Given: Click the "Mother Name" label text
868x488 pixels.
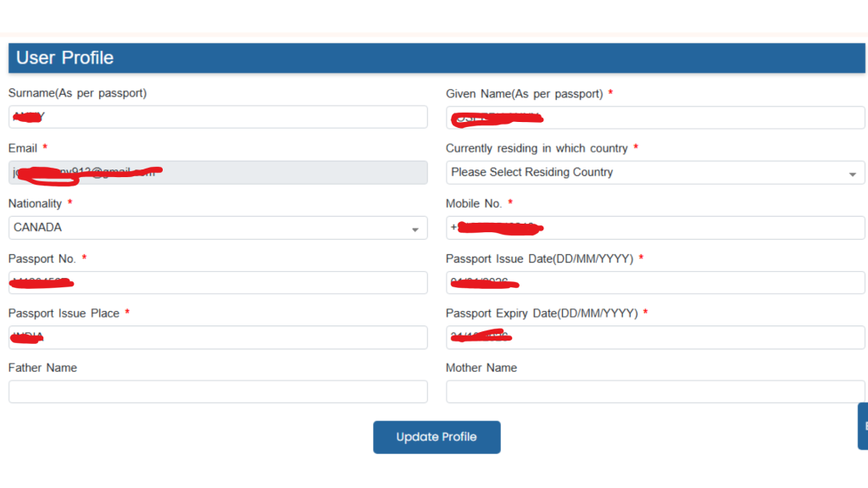Looking at the screenshot, I should click(481, 368).
